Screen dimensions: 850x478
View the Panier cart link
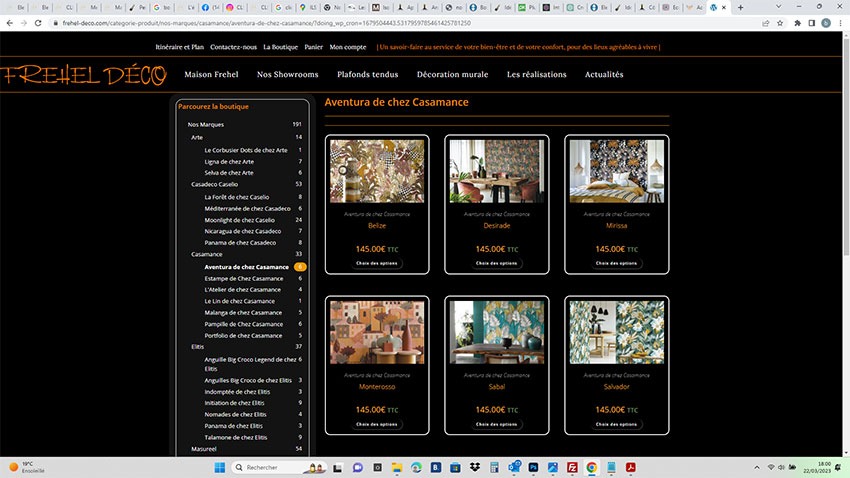tap(313, 47)
